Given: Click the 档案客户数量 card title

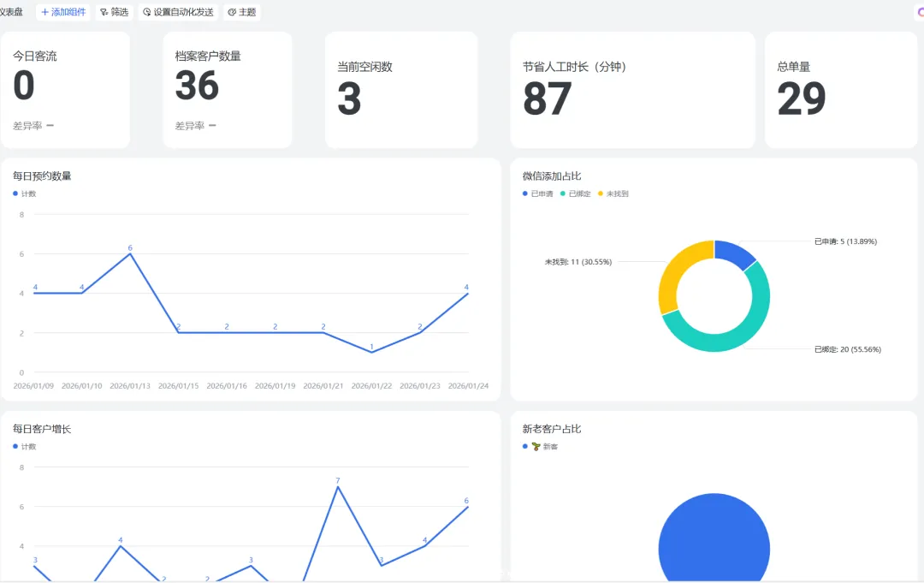Looking at the screenshot, I should (208, 56).
